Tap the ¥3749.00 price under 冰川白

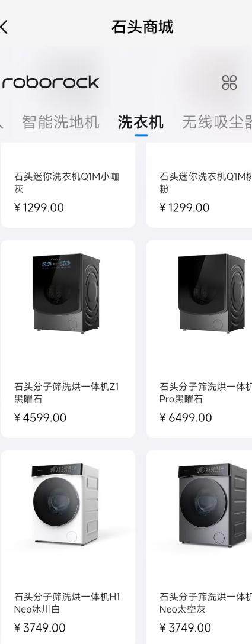point(40,628)
